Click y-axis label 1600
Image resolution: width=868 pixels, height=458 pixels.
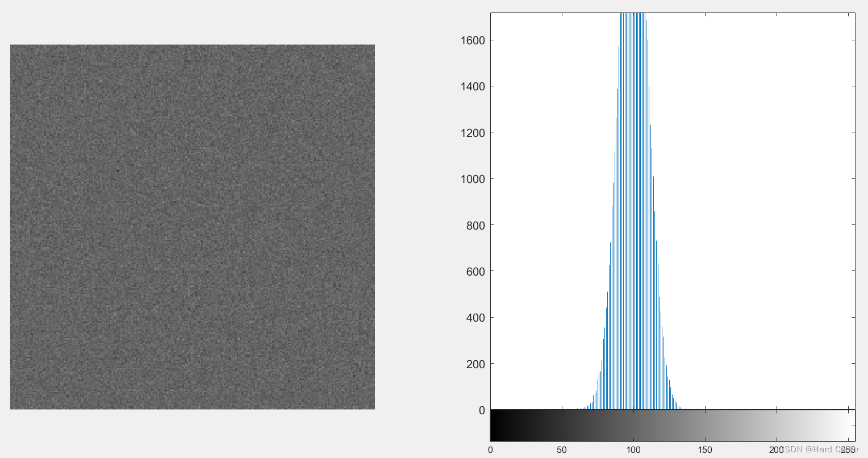point(473,40)
